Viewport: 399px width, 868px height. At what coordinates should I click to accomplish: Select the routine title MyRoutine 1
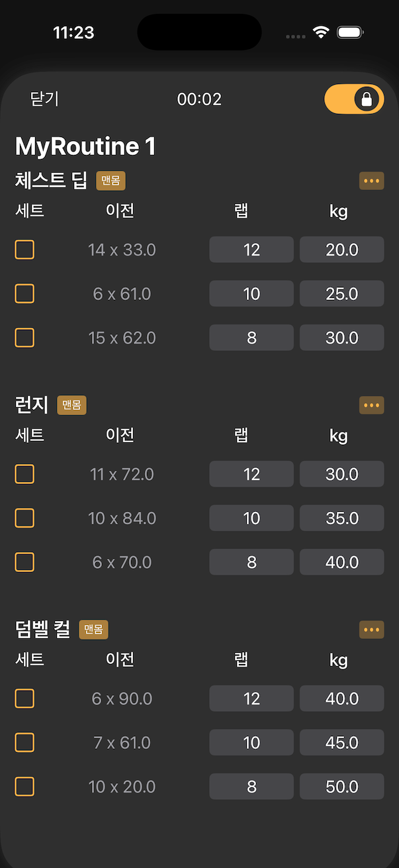pos(85,146)
